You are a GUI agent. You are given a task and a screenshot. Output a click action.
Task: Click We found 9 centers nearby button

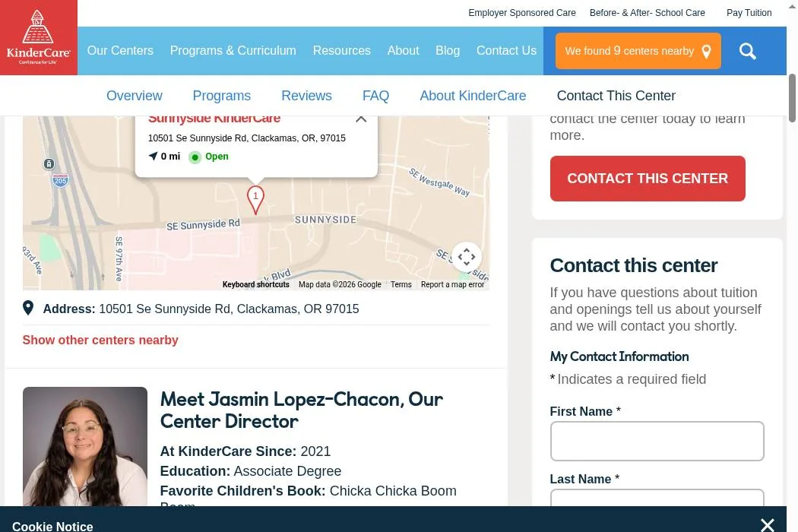click(638, 51)
